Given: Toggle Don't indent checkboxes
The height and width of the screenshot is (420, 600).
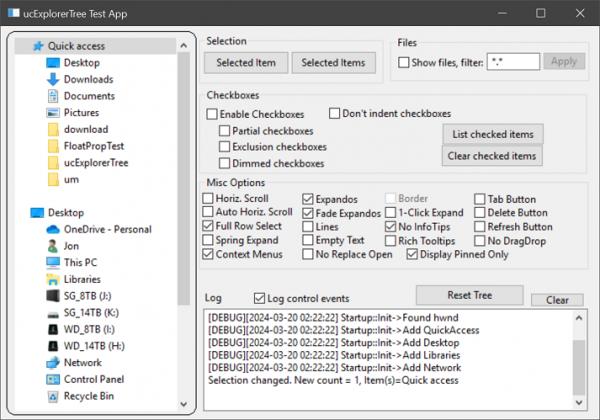Looking at the screenshot, I should [x=334, y=113].
